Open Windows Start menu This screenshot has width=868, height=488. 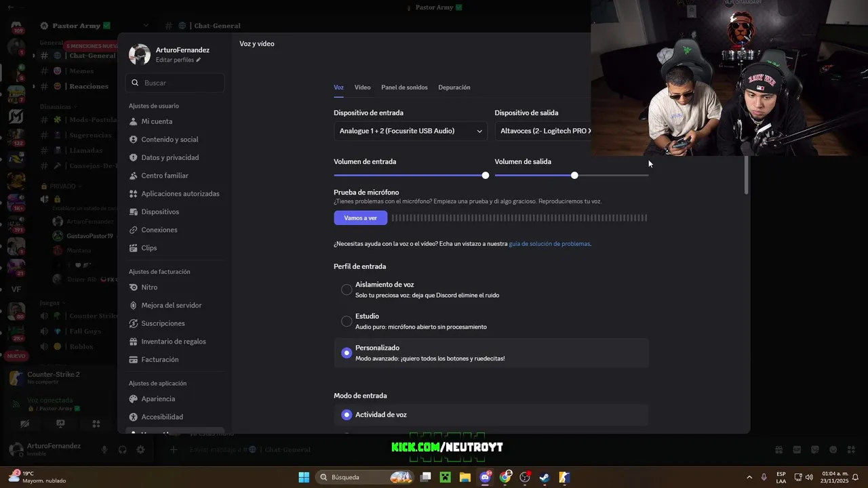[x=304, y=477]
